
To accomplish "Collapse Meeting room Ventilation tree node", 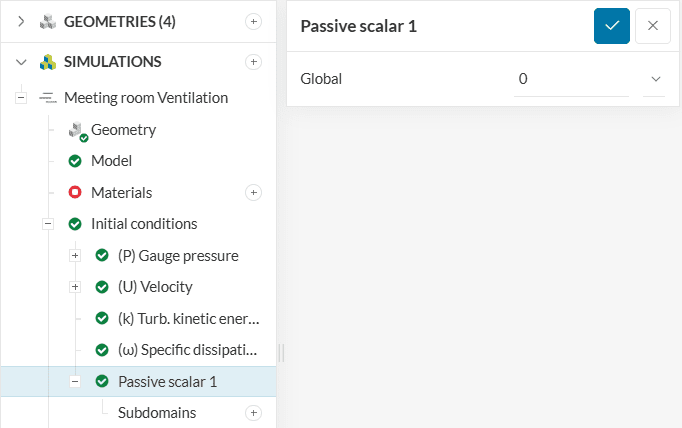I will pos(21,98).
